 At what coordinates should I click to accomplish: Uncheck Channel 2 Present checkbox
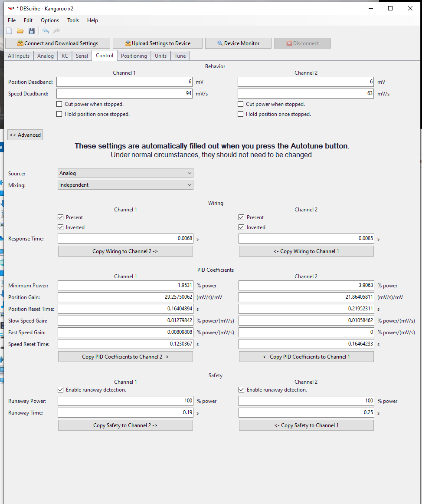242,217
